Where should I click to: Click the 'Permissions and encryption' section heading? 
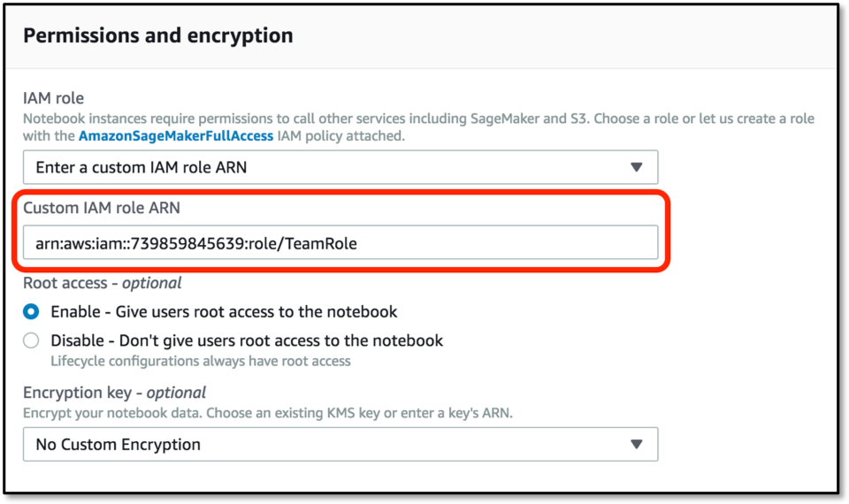click(158, 35)
